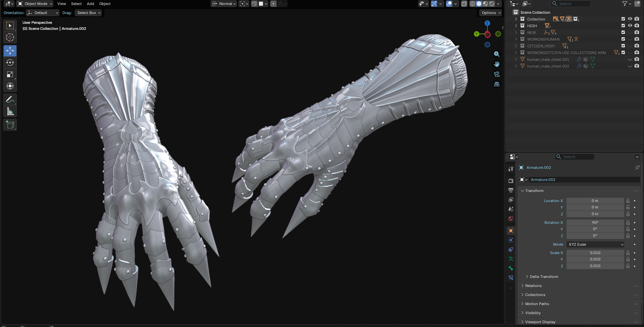
Task: Click the Options button in viewport header
Action: click(490, 13)
